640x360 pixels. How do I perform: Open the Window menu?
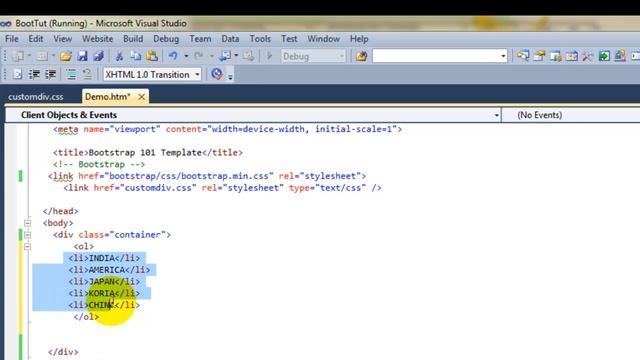[323, 39]
